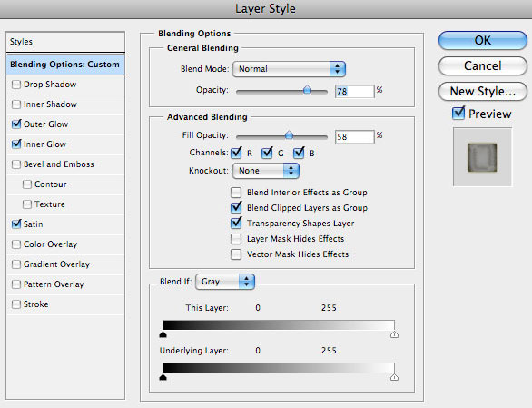This screenshot has width=532, height=408.
Task: Open the Blend If channel dropdown
Action: click(x=225, y=282)
